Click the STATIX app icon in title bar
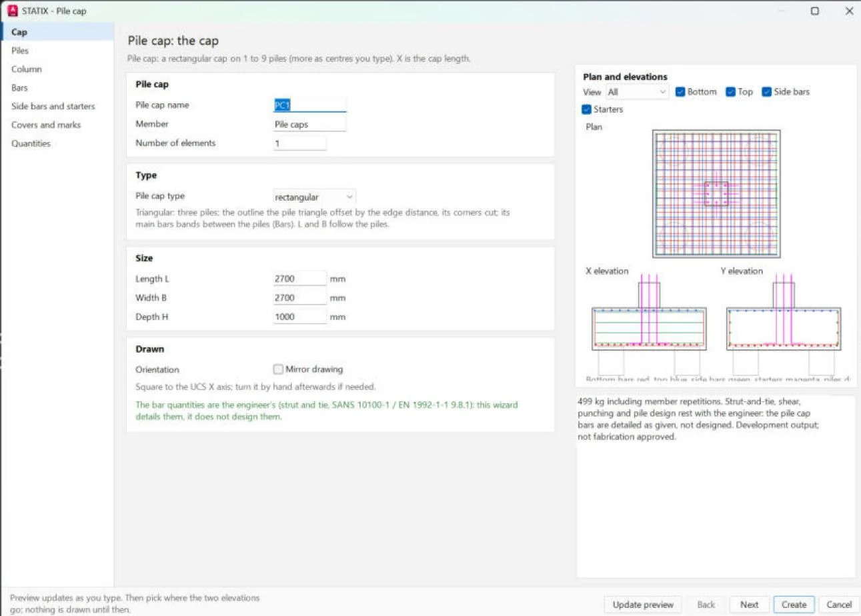Viewport: 861px width, 616px height. 11,11
